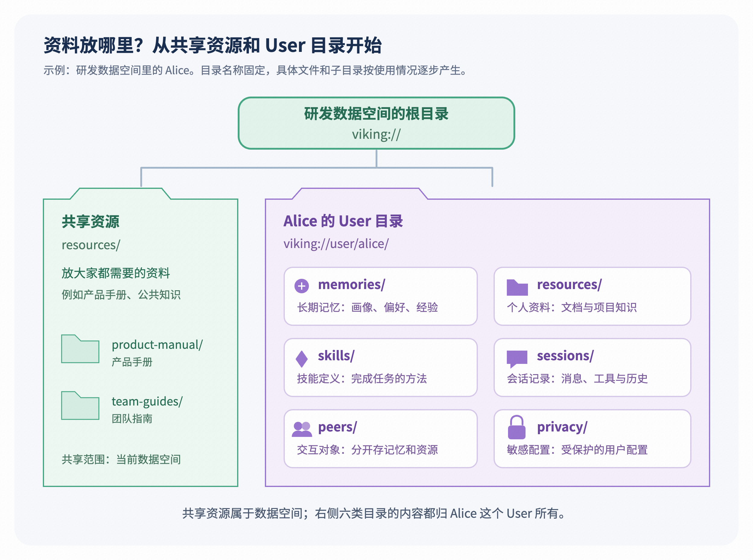
Task: Click the speech bubble icon beside sessions/
Action: (x=517, y=359)
